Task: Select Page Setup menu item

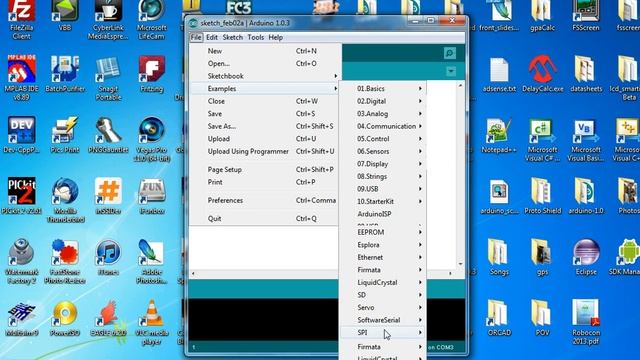Action: [265, 169]
